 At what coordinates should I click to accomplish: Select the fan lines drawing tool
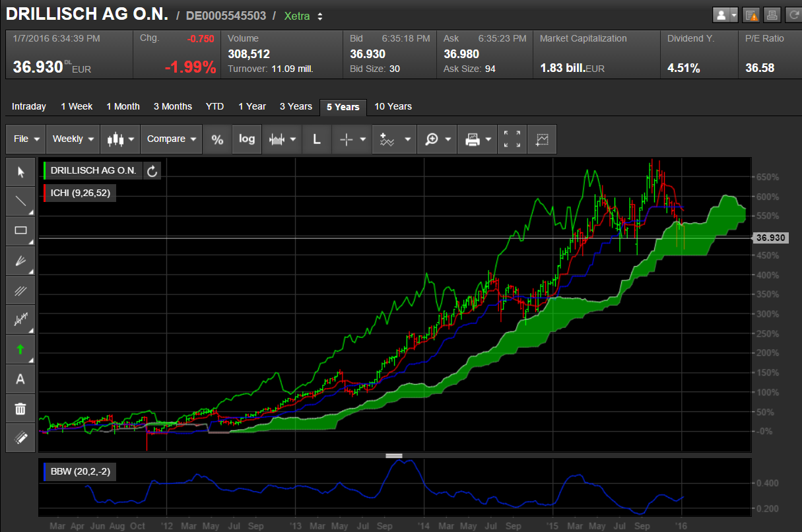click(20, 260)
